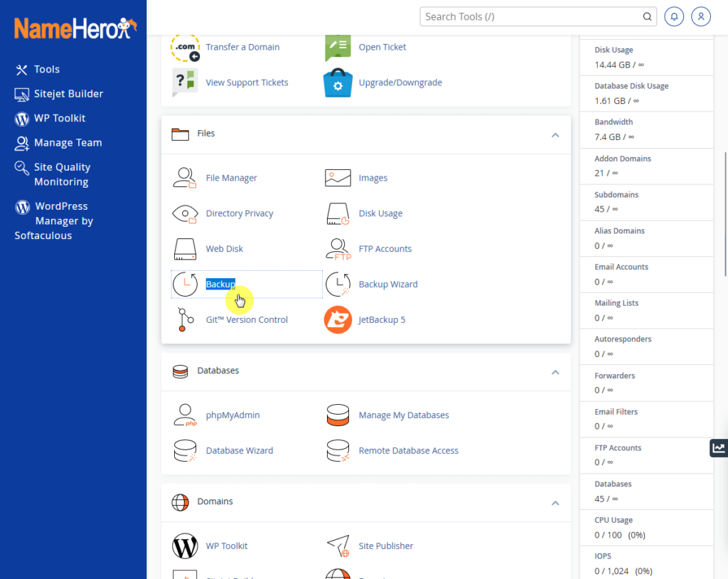Click View Support Tickets question icon
This screenshot has width=728, height=579.
point(185,83)
